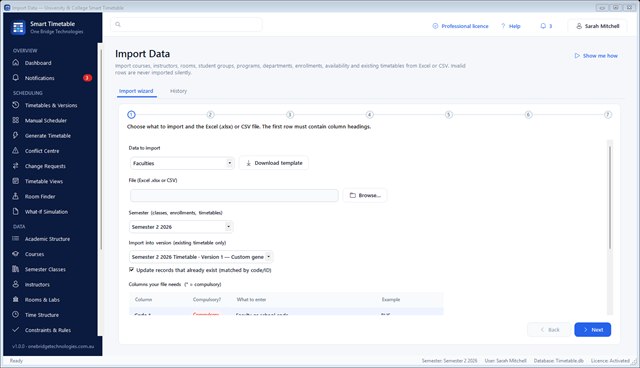Click wizard step 1 marker
The image size is (640, 368).
tap(131, 115)
